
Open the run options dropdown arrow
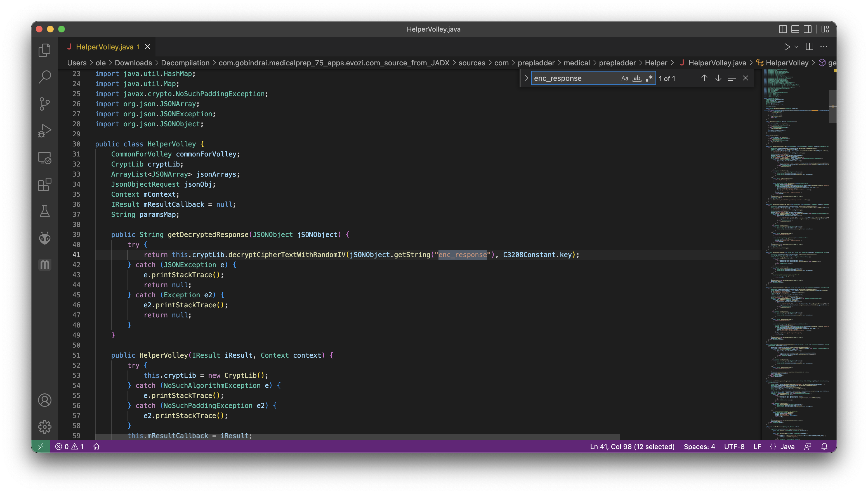pyautogui.click(x=796, y=47)
